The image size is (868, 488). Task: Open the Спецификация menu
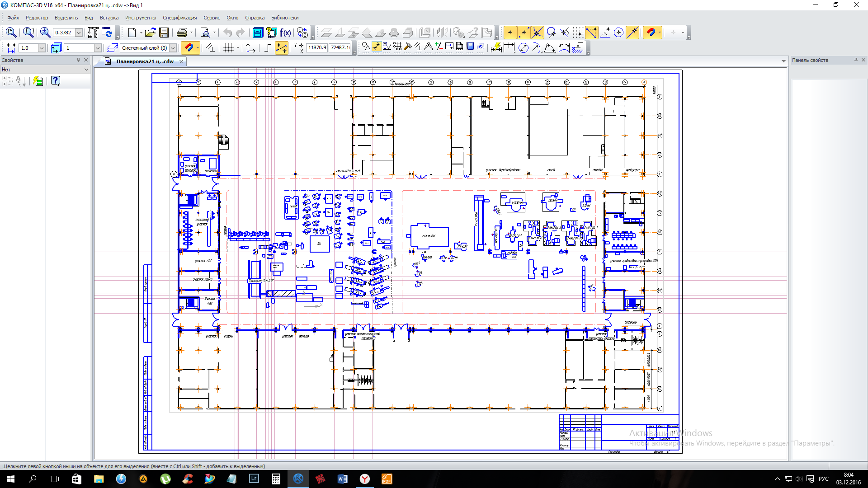coord(179,18)
